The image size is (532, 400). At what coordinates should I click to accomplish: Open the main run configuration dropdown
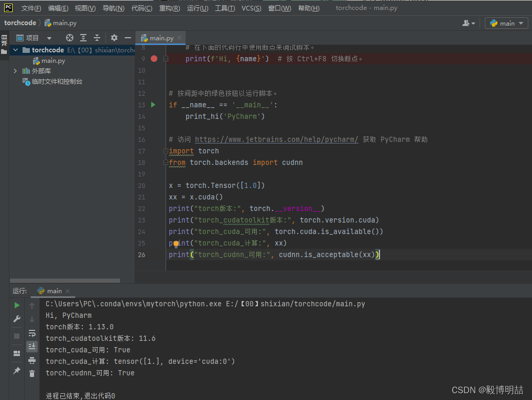[x=506, y=23]
